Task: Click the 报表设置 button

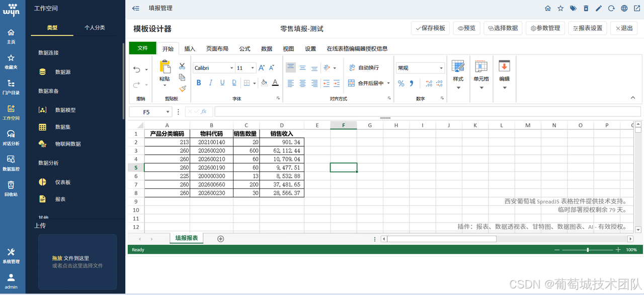Action: click(x=587, y=28)
